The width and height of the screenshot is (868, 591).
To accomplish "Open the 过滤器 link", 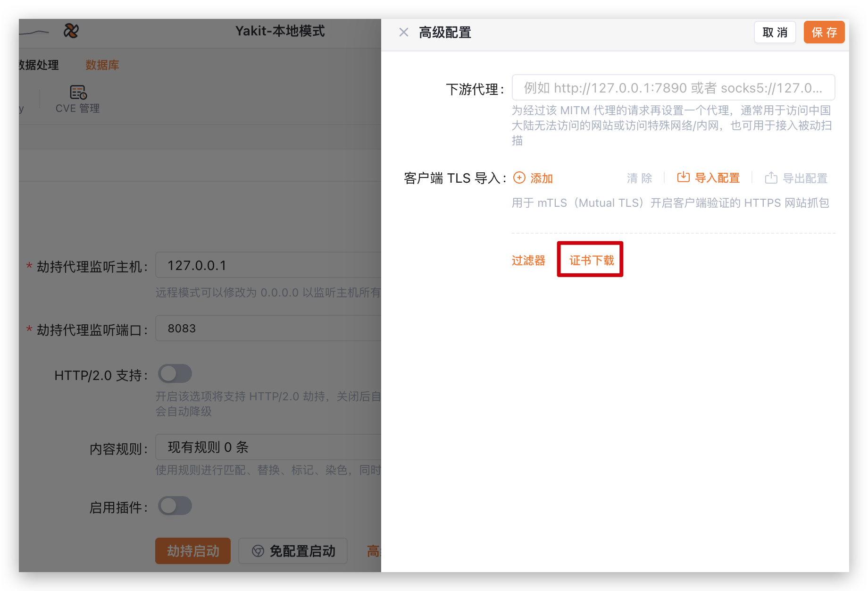I will click(528, 261).
